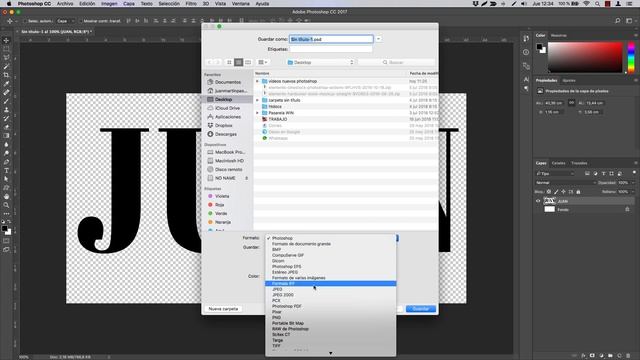Switch file dialog to column view

coord(248,62)
